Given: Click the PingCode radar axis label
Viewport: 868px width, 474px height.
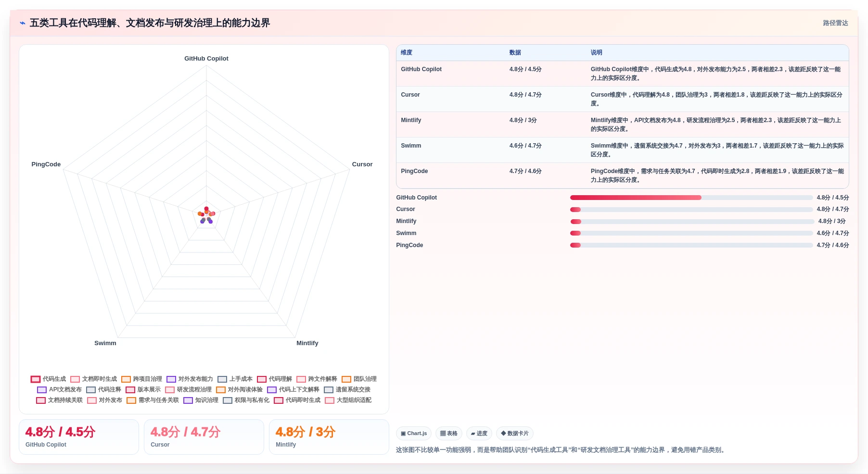Looking at the screenshot, I should pyautogui.click(x=46, y=164).
